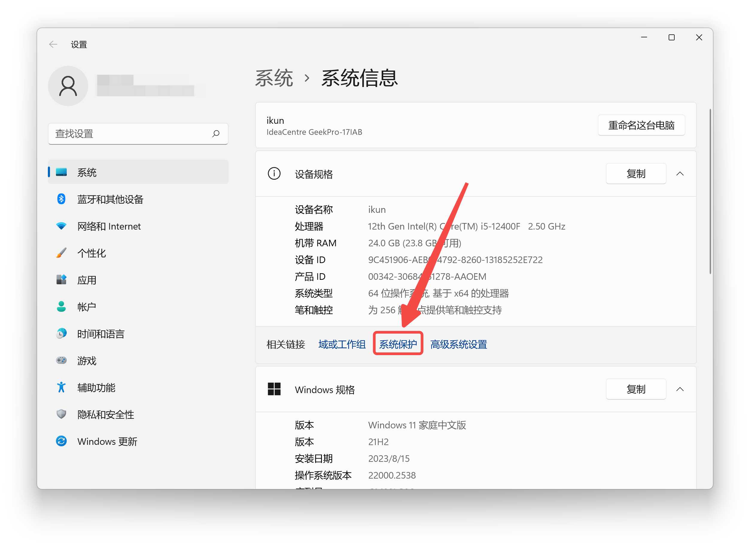Click the vertical scrollbar on the right

pos(710,191)
